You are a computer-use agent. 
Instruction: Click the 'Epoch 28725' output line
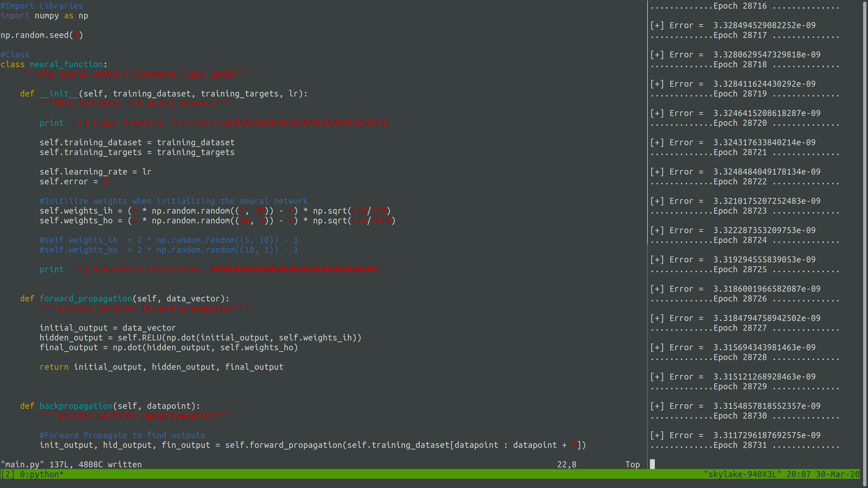pos(745,269)
